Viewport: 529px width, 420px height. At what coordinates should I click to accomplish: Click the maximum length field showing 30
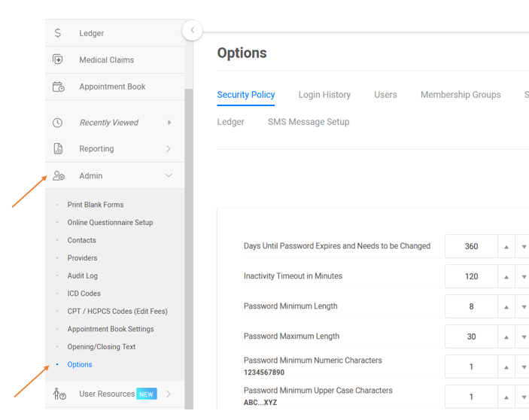[x=471, y=336]
